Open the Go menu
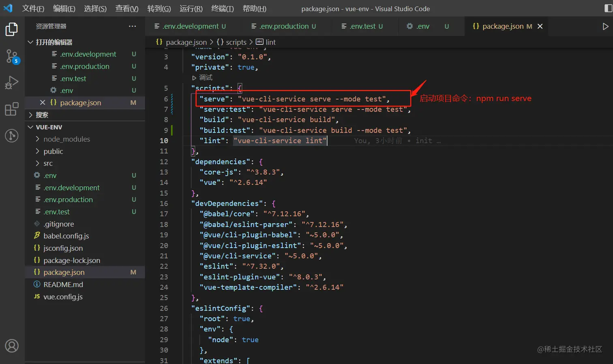The width and height of the screenshot is (613, 364). [159, 9]
